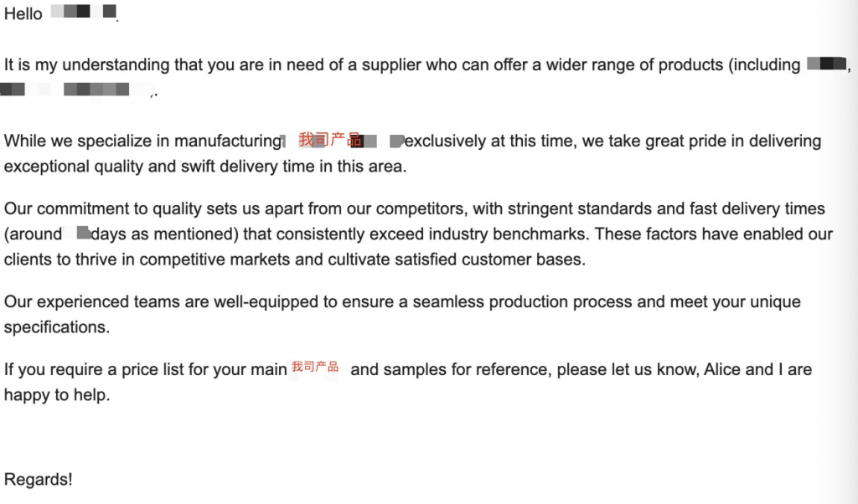
Task: Click the red Chinese placeholder after 'manufacturing'
Action: 330,140
